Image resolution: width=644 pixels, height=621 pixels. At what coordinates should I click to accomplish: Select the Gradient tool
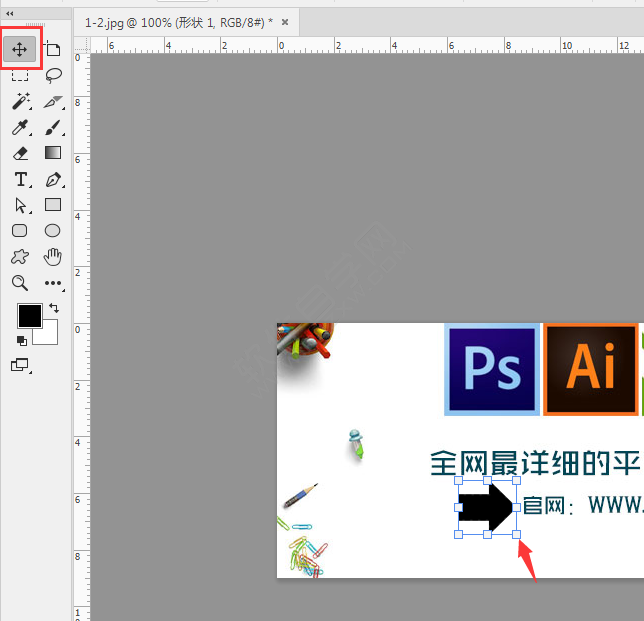tap(53, 153)
